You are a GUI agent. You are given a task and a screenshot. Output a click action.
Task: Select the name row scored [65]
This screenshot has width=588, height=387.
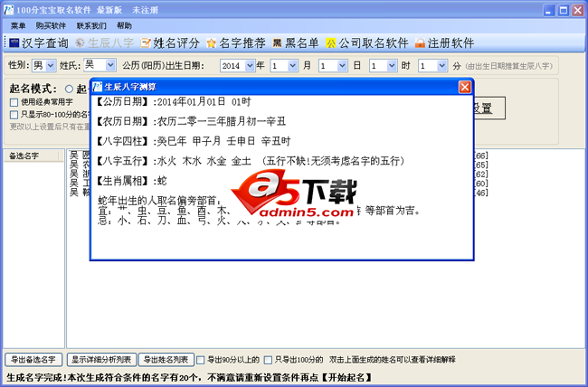(x=480, y=165)
